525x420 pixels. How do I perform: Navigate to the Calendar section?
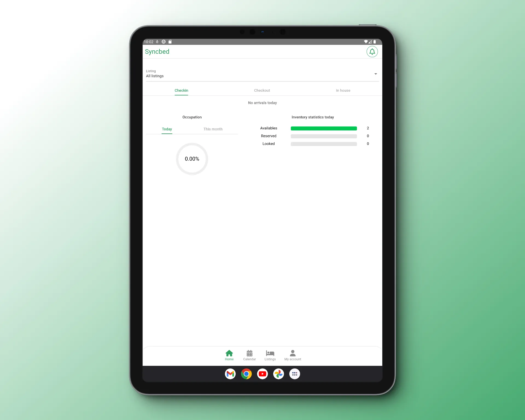249,355
